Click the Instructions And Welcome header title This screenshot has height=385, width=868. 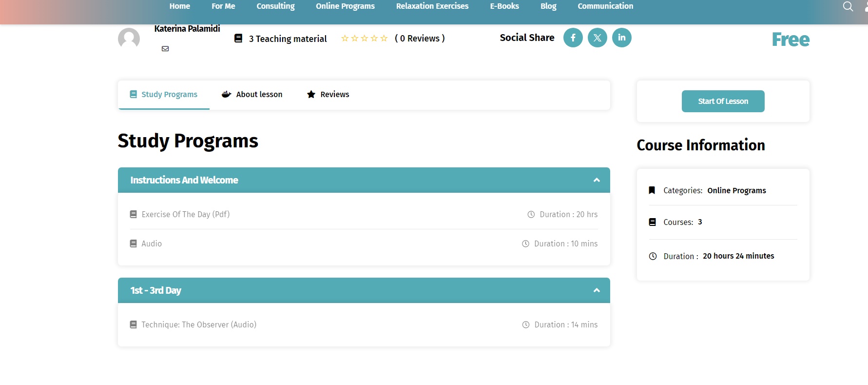click(184, 180)
